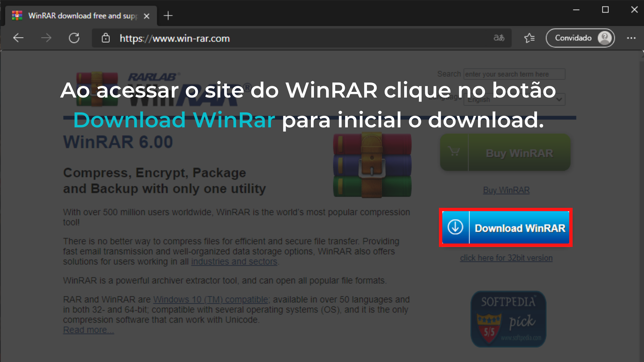
Task: Follow the Windows 10 (TM) compatible link
Action: point(211,299)
